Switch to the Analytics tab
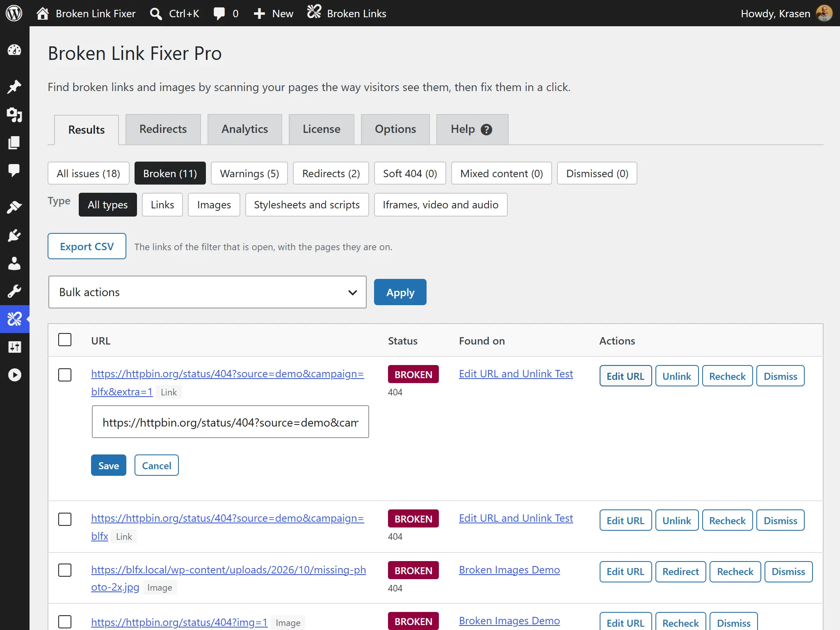This screenshot has height=630, width=840. pos(245,129)
